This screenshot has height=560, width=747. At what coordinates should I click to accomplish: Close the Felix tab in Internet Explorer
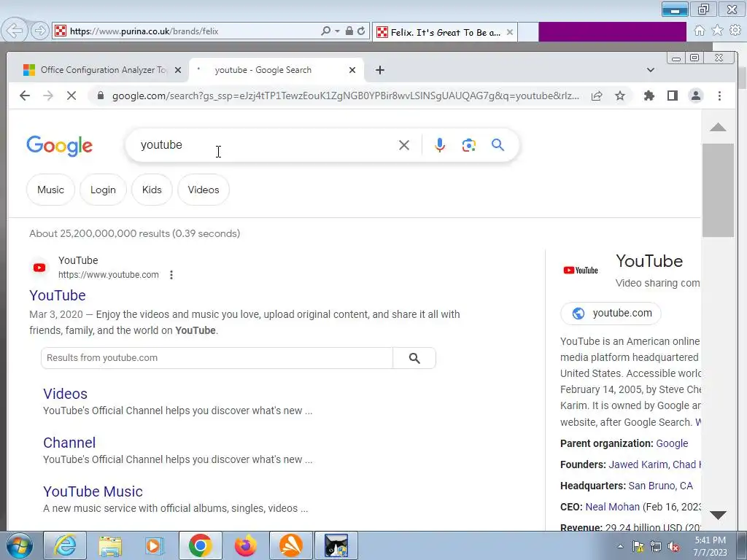click(x=510, y=32)
